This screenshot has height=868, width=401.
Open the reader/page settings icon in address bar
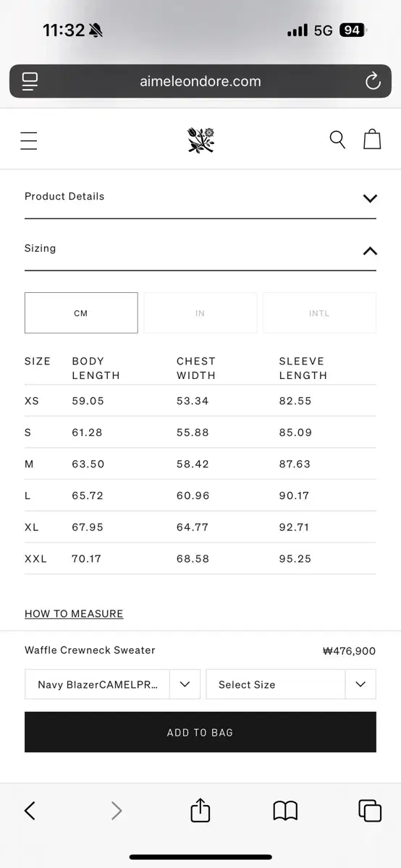30,82
